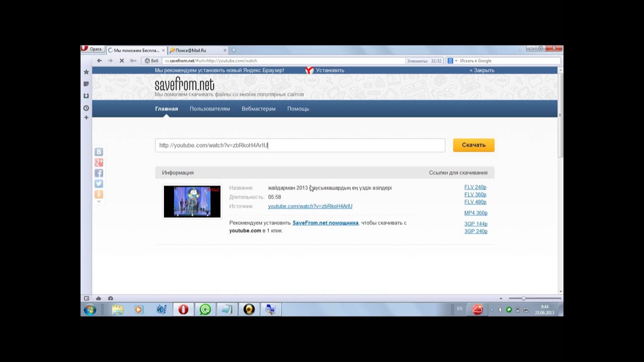
Task: Download the 3GP 144p link
Action: pos(476,224)
